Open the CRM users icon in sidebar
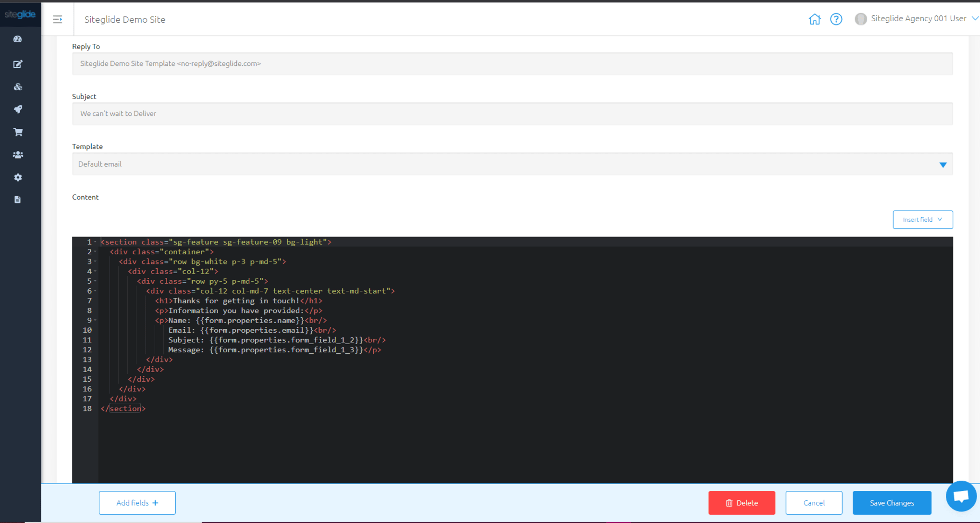The height and width of the screenshot is (523, 980). coord(18,155)
